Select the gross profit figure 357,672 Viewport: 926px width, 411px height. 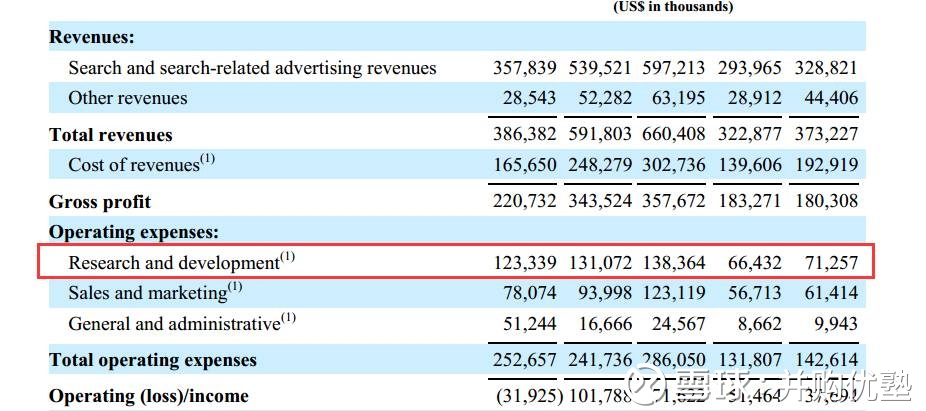click(x=674, y=201)
